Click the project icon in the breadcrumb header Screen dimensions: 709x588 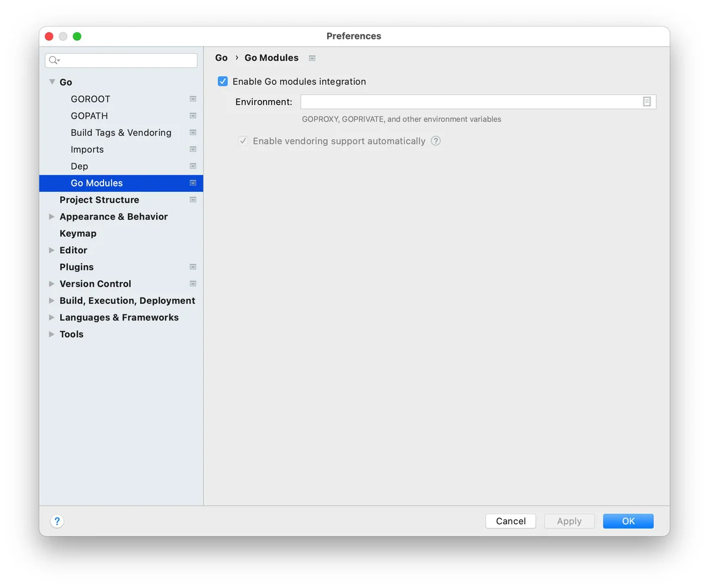click(312, 58)
